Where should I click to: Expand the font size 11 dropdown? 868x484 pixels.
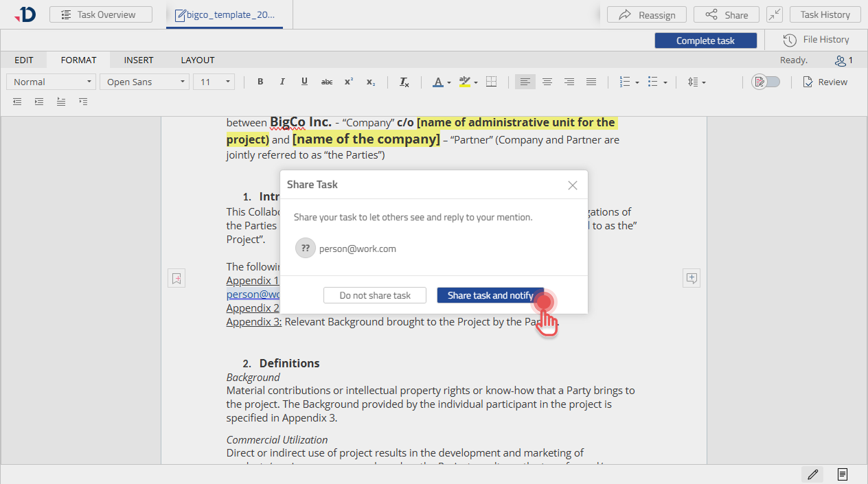tap(214, 82)
